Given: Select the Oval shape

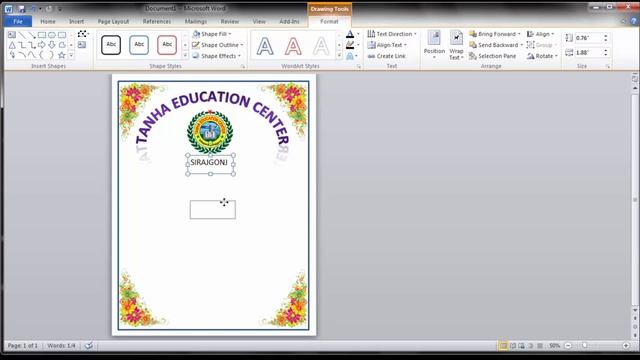Looking at the screenshot, I should [52, 35].
